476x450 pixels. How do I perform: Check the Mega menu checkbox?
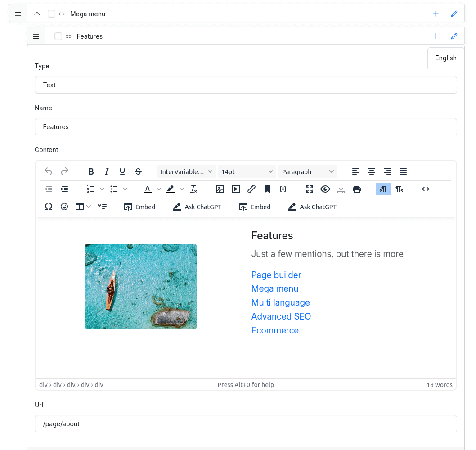(51, 14)
